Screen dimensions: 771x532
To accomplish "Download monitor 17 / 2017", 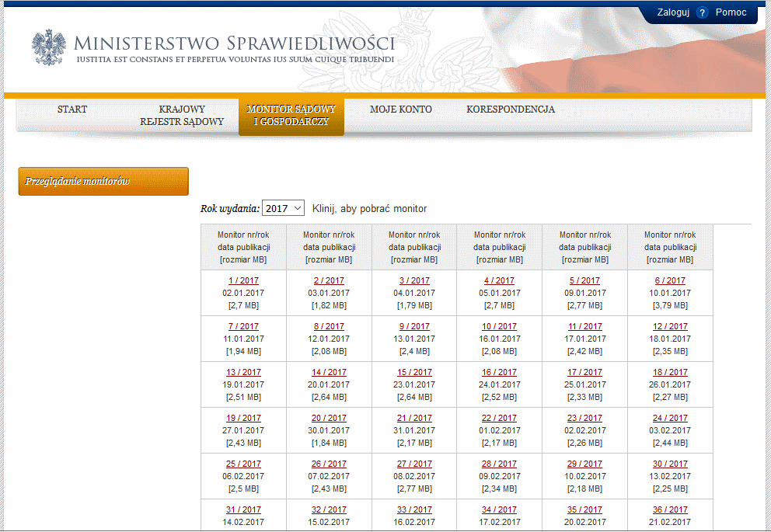I will pyautogui.click(x=584, y=372).
